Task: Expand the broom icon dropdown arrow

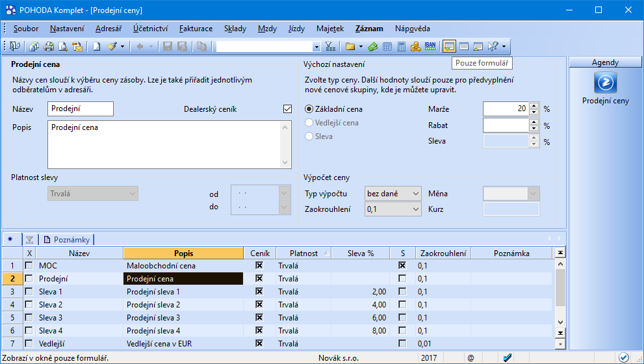Action: (x=122, y=46)
